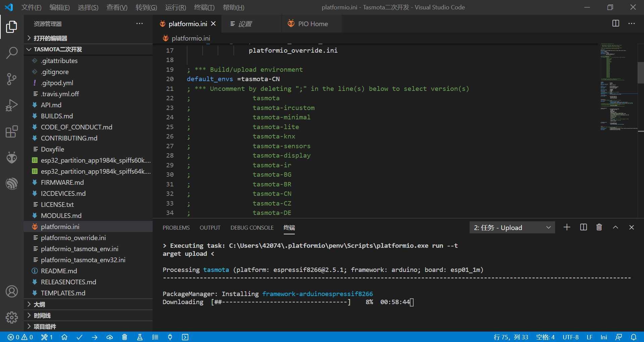Click the tools count status bar item
The width and height of the screenshot is (644, 342).
pyautogui.click(x=47, y=337)
